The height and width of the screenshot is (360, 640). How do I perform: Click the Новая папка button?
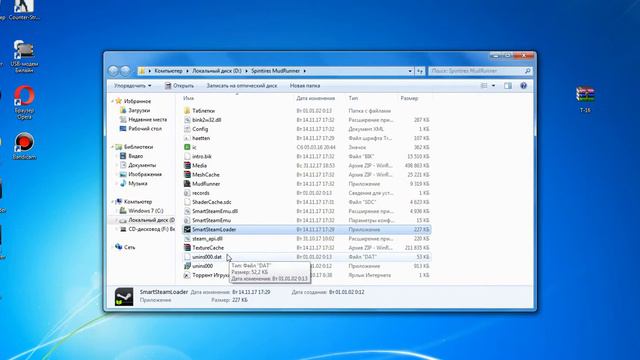tap(304, 86)
